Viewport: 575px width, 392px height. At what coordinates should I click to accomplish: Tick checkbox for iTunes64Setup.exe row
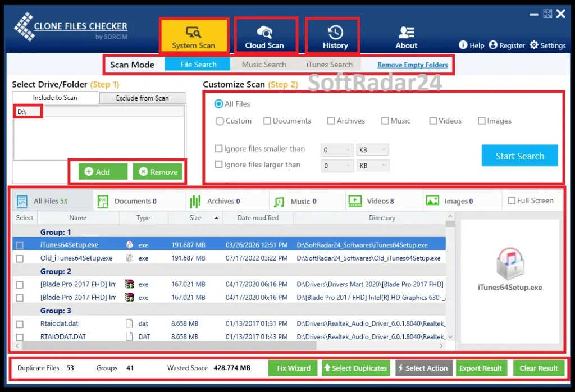tap(20, 245)
